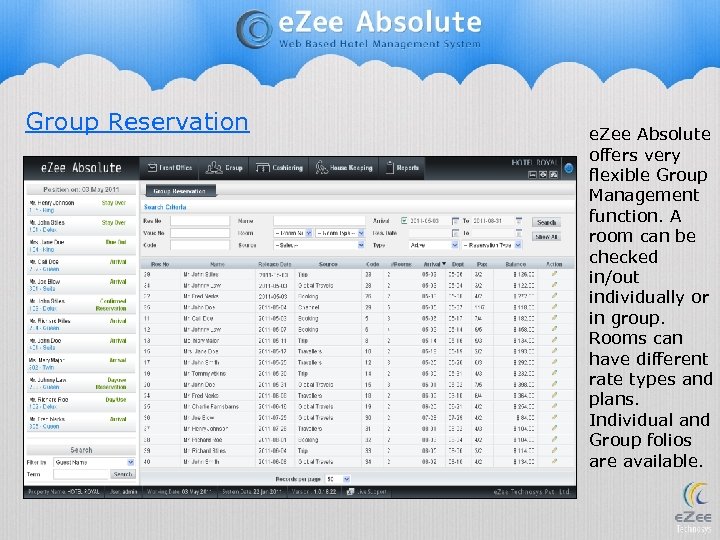Click the blue power logout icon
Viewport: 720px width, 540px height.
pos(568,169)
